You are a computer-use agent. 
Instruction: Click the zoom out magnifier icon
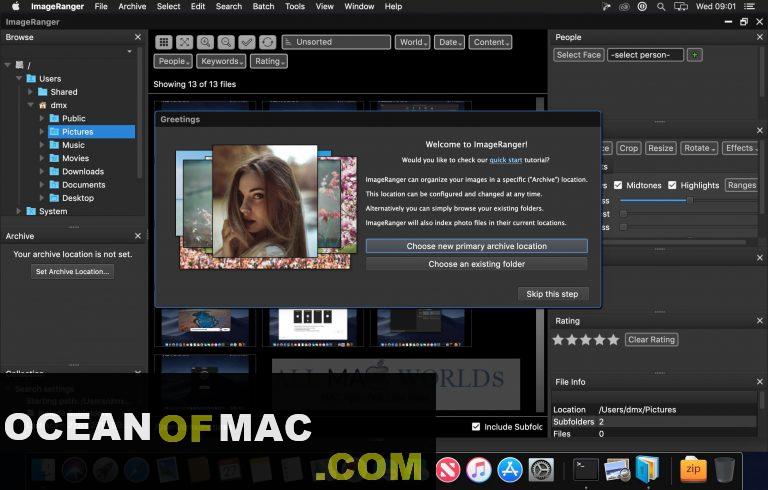pyautogui.click(x=226, y=42)
